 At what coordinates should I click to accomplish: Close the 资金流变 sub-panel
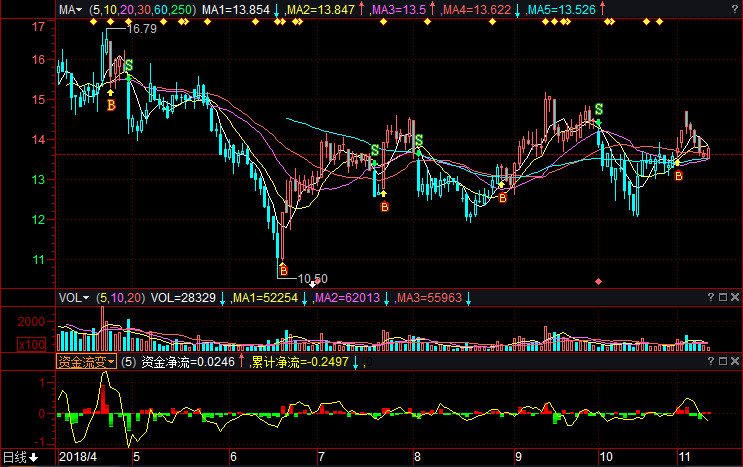point(734,361)
